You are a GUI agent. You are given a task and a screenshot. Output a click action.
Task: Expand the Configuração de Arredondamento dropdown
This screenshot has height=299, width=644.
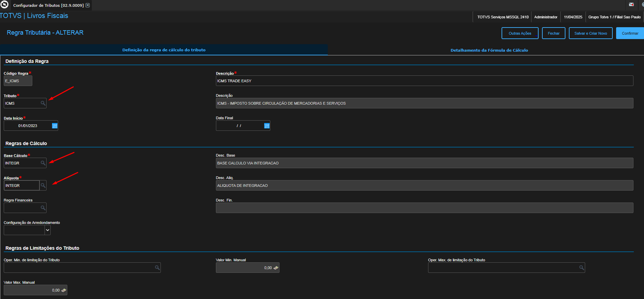tap(48, 230)
